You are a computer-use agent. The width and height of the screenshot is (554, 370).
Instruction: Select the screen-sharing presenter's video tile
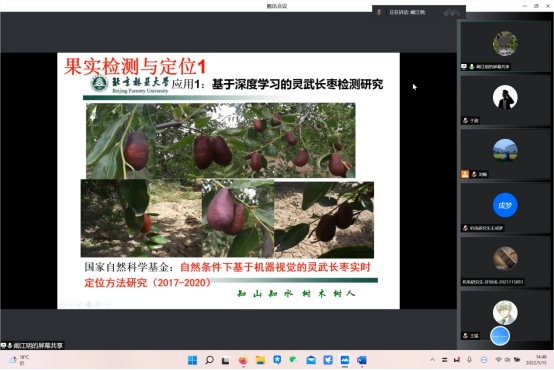pyautogui.click(x=505, y=46)
